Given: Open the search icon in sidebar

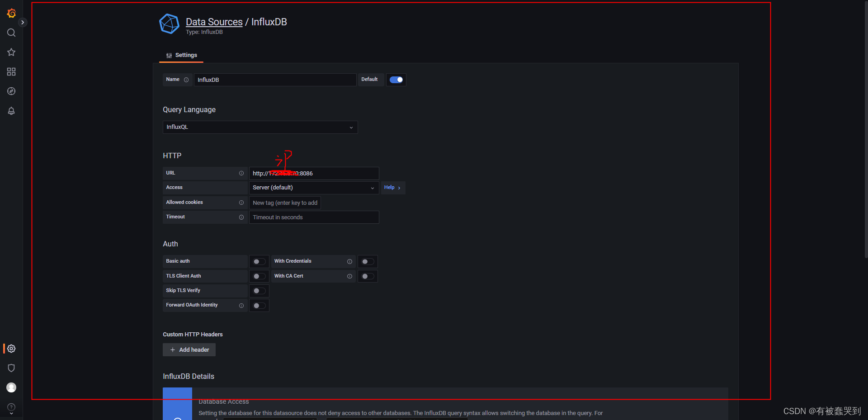Looking at the screenshot, I should click(x=11, y=33).
